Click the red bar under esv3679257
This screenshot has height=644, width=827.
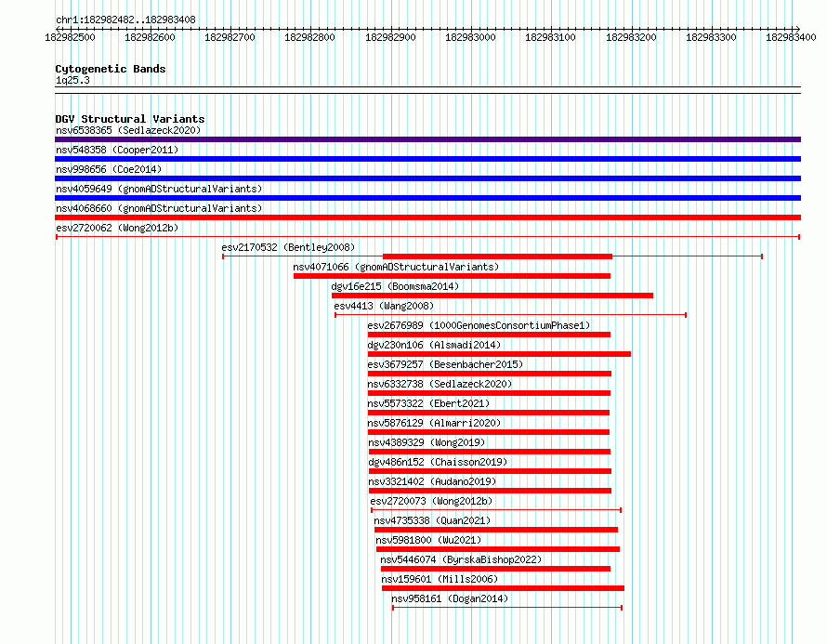(490, 374)
